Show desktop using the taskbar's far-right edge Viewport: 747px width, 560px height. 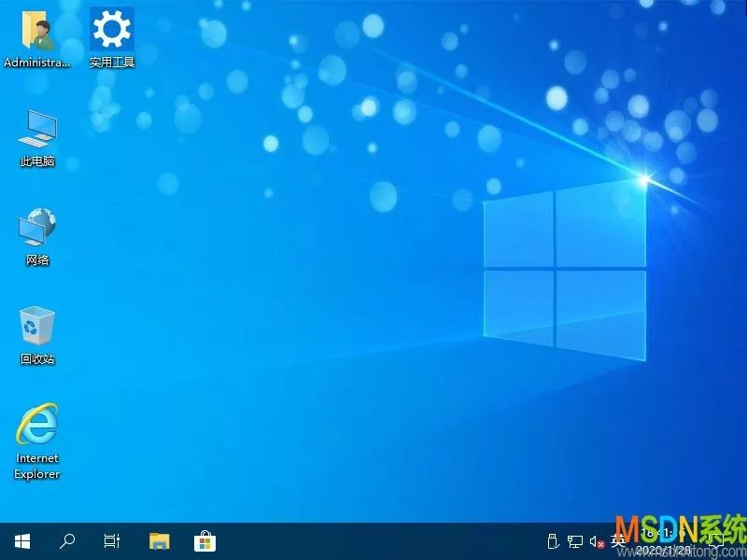745,541
